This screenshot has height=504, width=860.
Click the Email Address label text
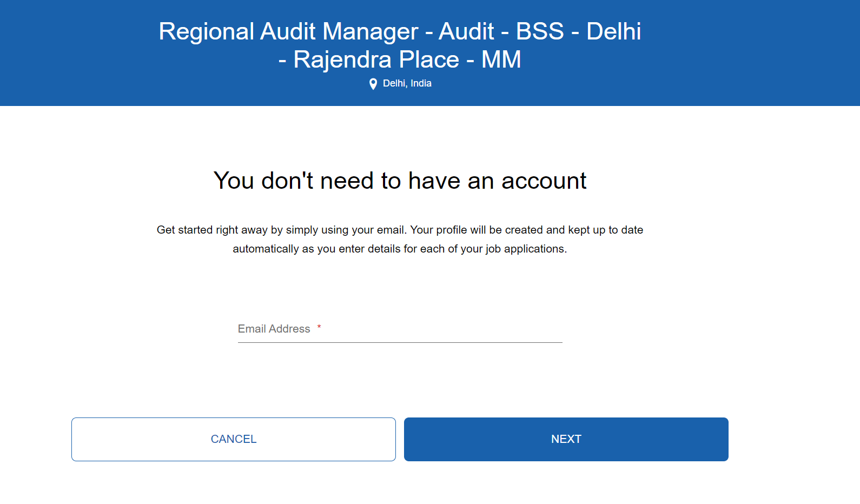[274, 329]
